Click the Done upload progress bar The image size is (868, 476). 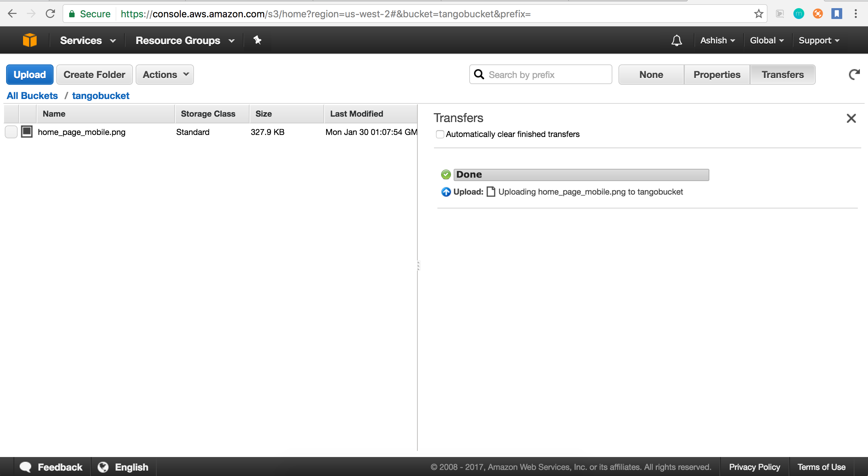coord(581,175)
